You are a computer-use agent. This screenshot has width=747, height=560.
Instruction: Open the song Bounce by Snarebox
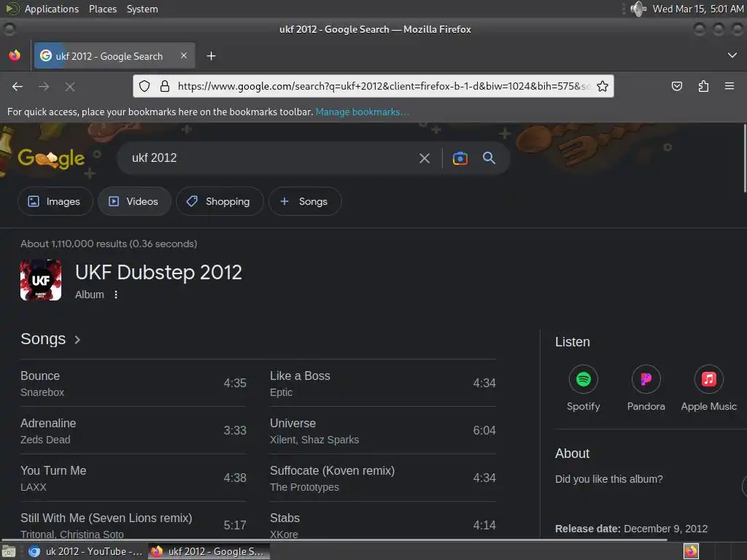click(133, 384)
